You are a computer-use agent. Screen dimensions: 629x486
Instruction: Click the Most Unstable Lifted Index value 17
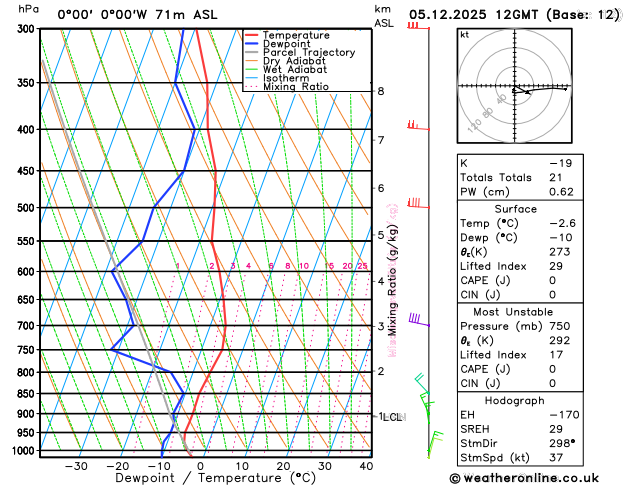(x=556, y=355)
